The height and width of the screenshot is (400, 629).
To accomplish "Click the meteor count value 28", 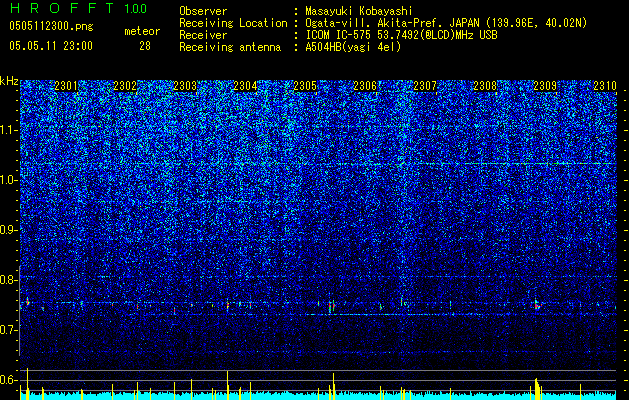I will [x=145, y=46].
